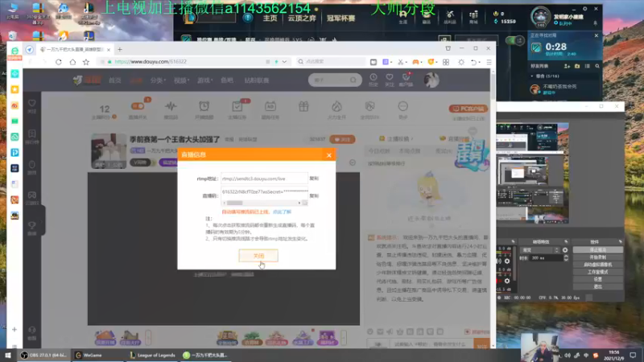Reload the page with browser refresh icon

point(58,62)
